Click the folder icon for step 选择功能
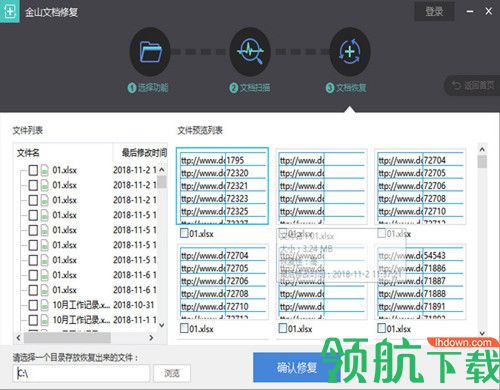Viewport: 500px width, 390px height. coord(150,52)
